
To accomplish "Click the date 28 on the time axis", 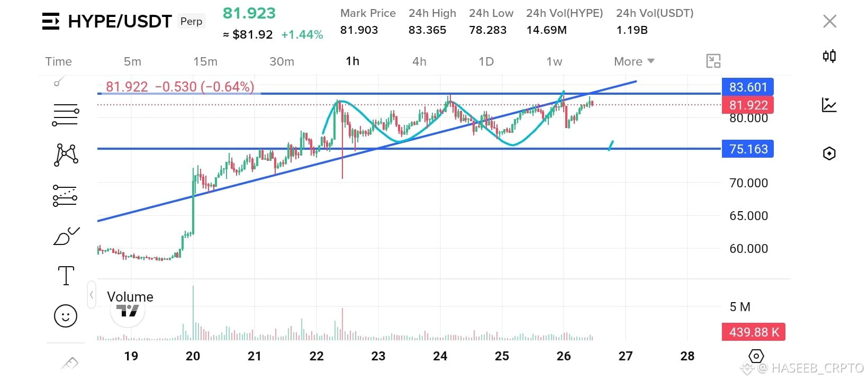I will pyautogui.click(x=688, y=356).
